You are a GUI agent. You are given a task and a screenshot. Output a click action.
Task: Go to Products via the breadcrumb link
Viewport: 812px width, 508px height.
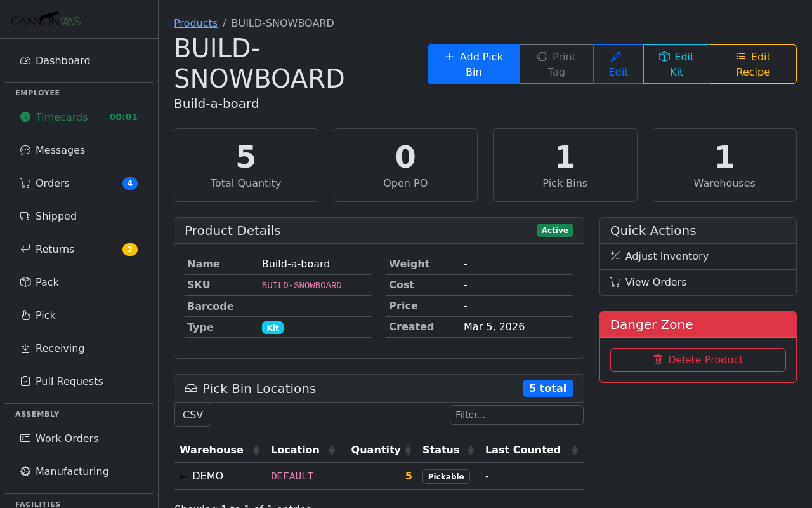pyautogui.click(x=195, y=23)
